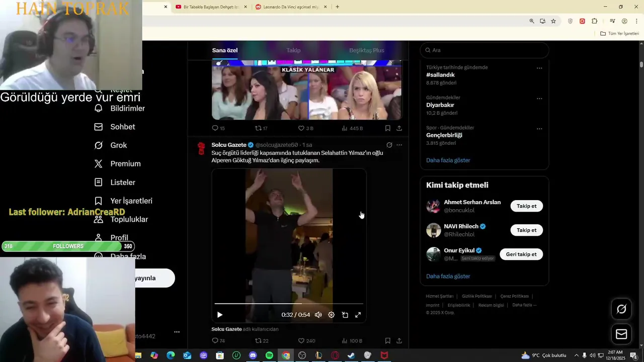Screen dimensions: 644x362
Task: Show more follow suggestions via Daha fazla göster
Action: tap(448, 277)
